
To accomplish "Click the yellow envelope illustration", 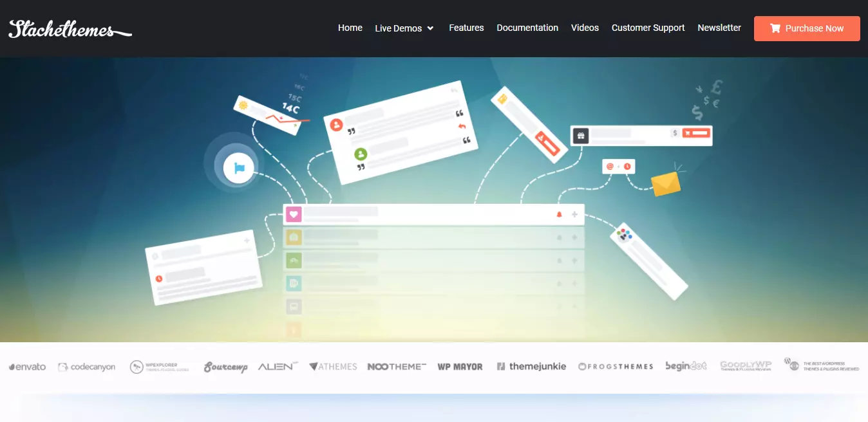I will 666,183.
